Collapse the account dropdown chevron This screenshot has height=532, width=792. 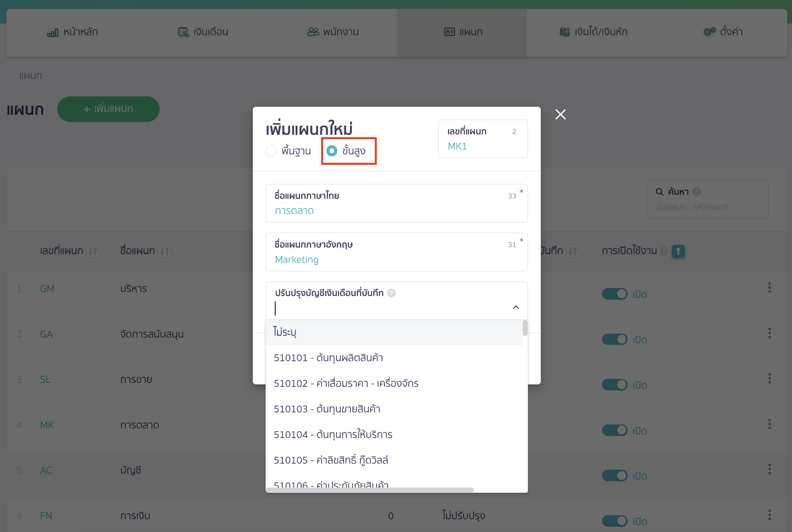tap(516, 307)
